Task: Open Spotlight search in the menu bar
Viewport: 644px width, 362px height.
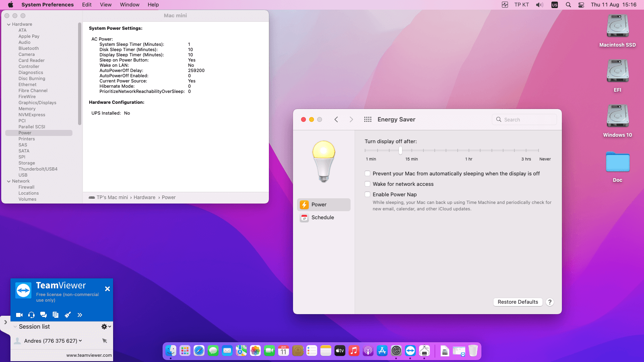Action: pyautogui.click(x=568, y=5)
